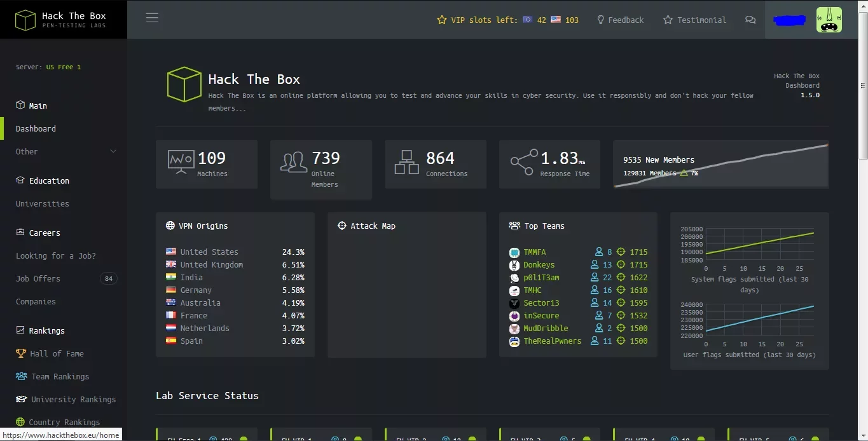Toggle the hamburger sidebar menu

point(152,18)
